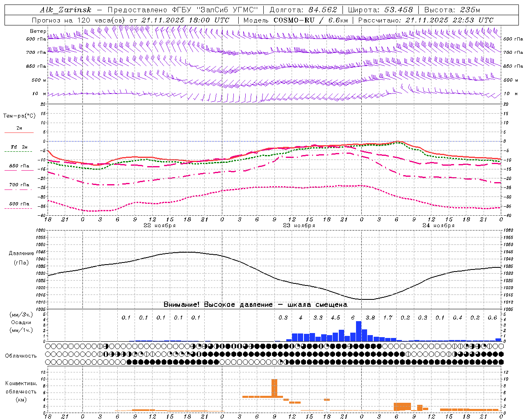525x420 pixels.
Task: Click the '2м' temperature legend entry
Action: click(x=19, y=128)
